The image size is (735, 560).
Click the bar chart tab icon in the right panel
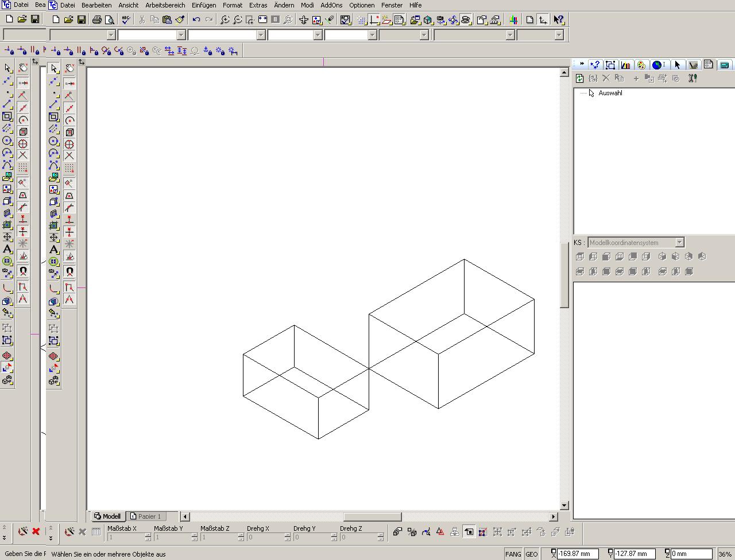pos(626,65)
